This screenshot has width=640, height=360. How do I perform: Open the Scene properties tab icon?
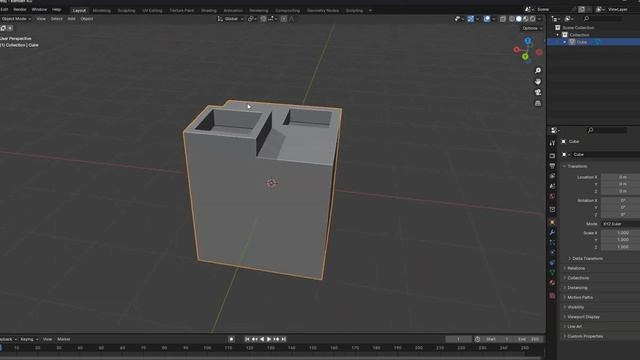pos(552,186)
